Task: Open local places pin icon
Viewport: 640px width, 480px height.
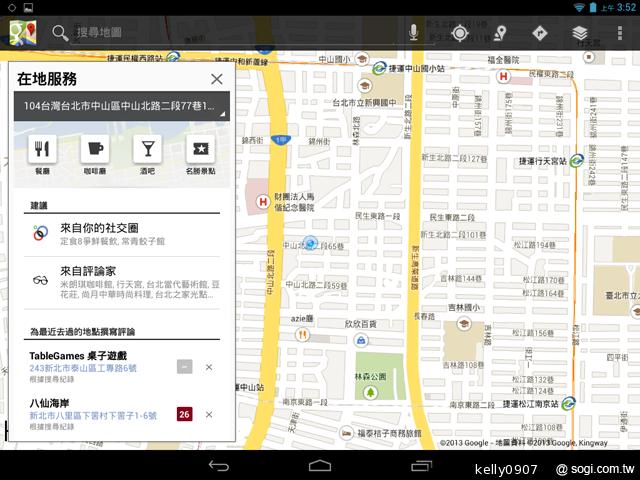Action: click(x=500, y=33)
